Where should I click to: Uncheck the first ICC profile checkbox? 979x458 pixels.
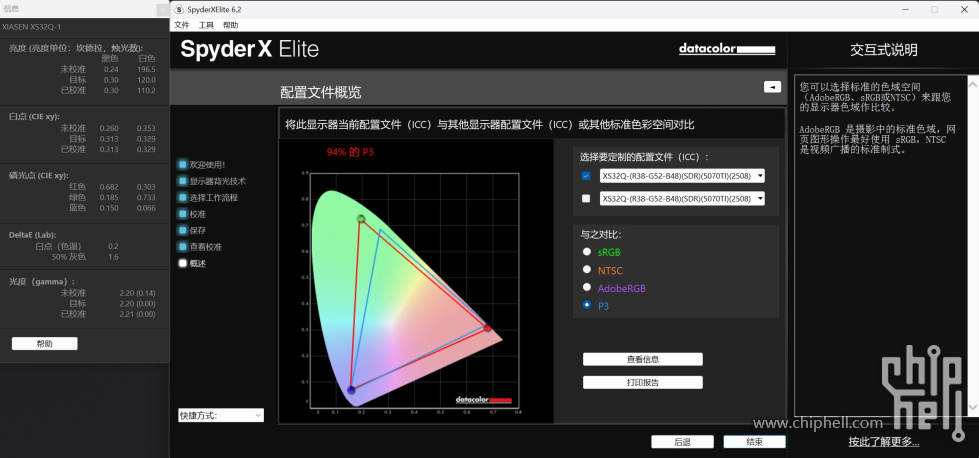[x=586, y=176]
